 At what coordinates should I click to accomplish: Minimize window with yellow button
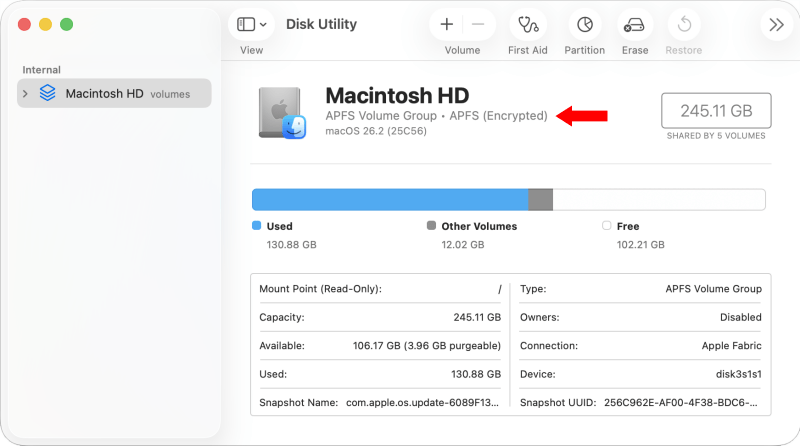(x=45, y=24)
